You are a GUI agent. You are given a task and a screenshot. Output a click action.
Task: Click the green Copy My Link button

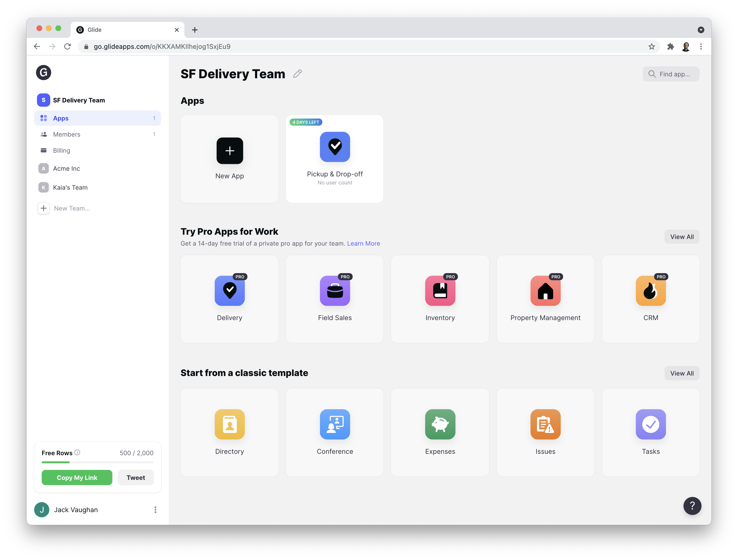click(x=77, y=477)
